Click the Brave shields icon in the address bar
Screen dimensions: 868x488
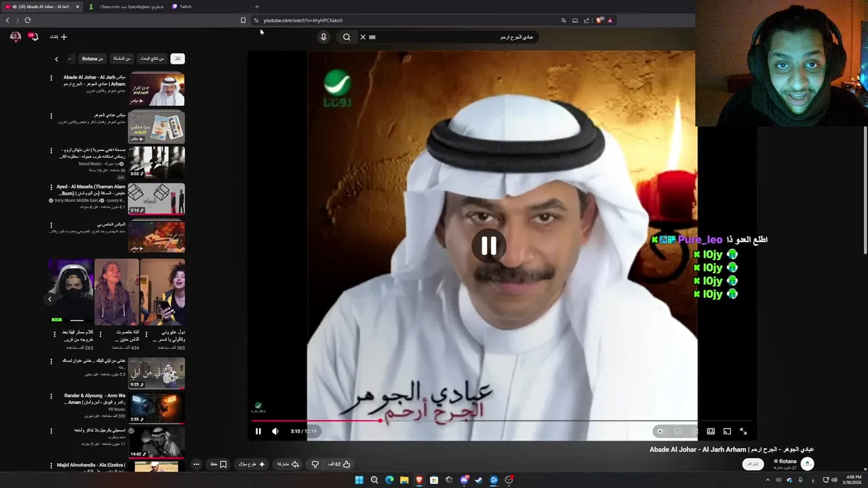599,20
